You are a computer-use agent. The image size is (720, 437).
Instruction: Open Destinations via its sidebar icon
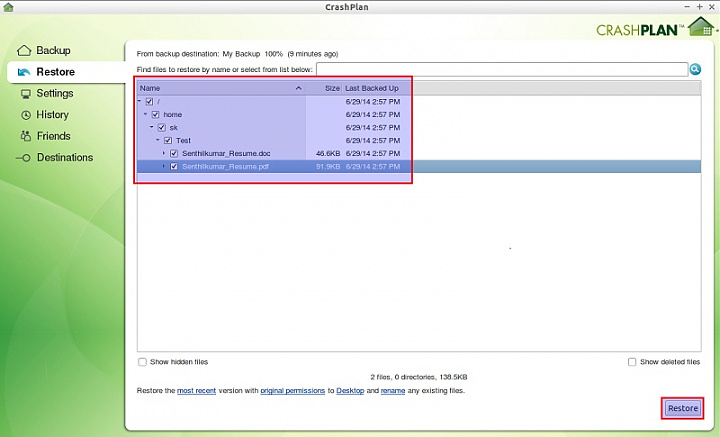coord(24,158)
